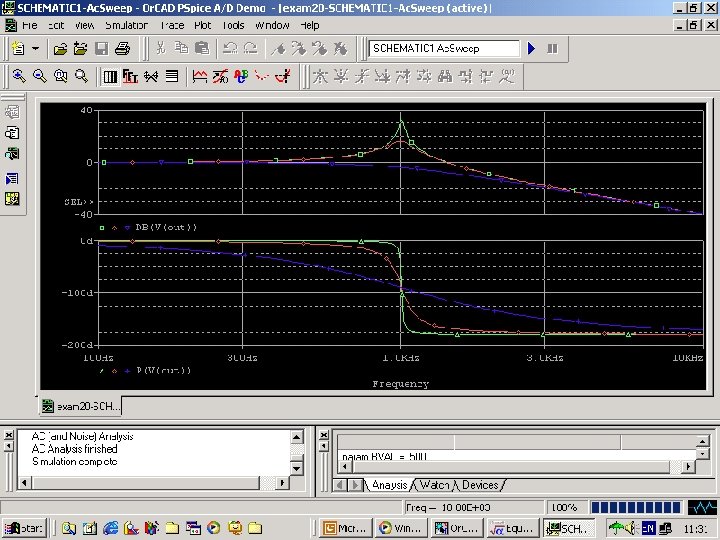Click the Zoom Out magnifier icon
The width and height of the screenshot is (720, 540).
point(40,75)
